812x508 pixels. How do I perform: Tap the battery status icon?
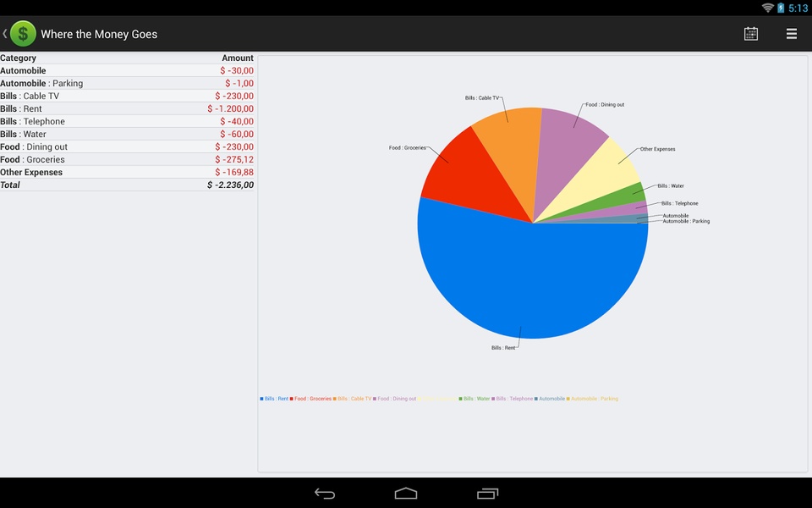click(x=781, y=8)
